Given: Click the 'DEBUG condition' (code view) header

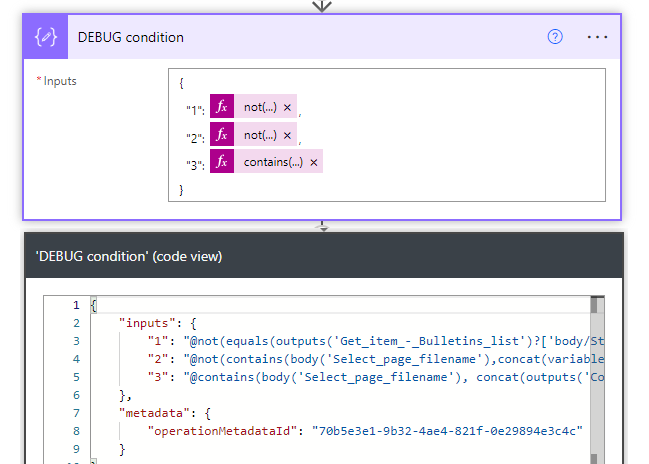Looking at the screenshot, I should [x=129, y=256].
